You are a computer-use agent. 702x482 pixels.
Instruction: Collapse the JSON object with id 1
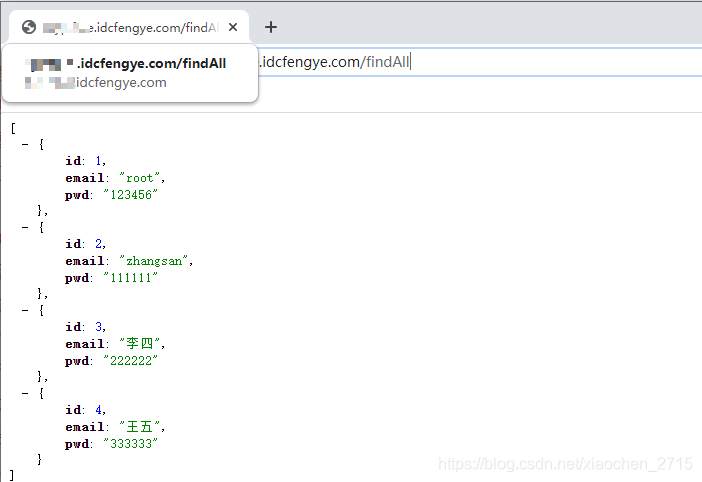(x=25, y=145)
